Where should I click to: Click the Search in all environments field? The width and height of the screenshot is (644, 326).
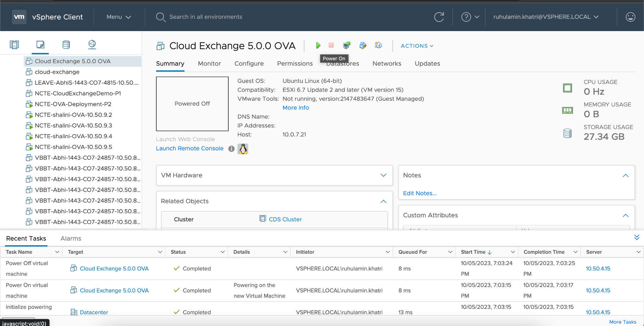pyautogui.click(x=206, y=17)
